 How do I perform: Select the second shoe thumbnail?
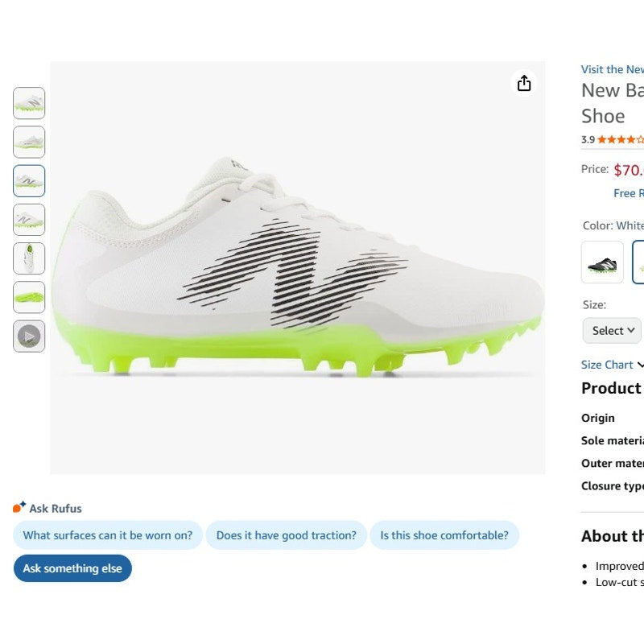click(x=29, y=142)
